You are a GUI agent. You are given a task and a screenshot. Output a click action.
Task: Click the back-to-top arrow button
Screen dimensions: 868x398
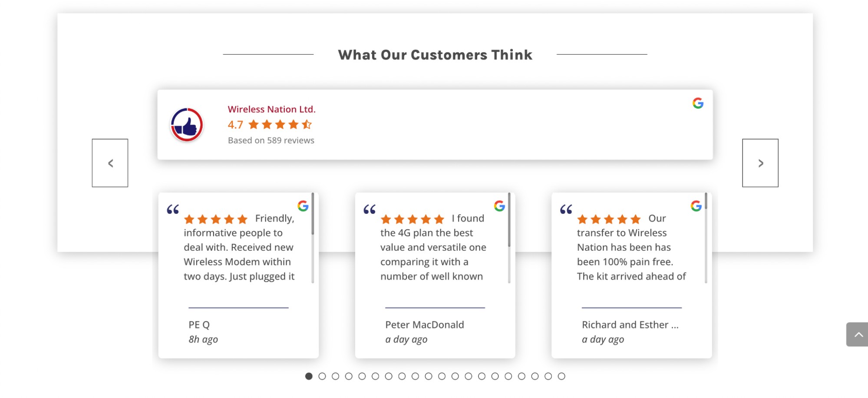857,335
